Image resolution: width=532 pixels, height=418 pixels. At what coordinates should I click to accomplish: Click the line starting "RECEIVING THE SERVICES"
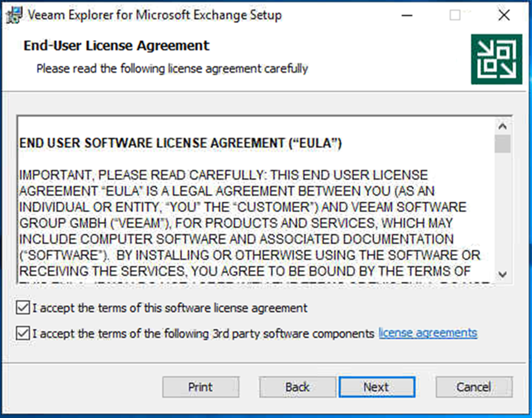(245, 271)
